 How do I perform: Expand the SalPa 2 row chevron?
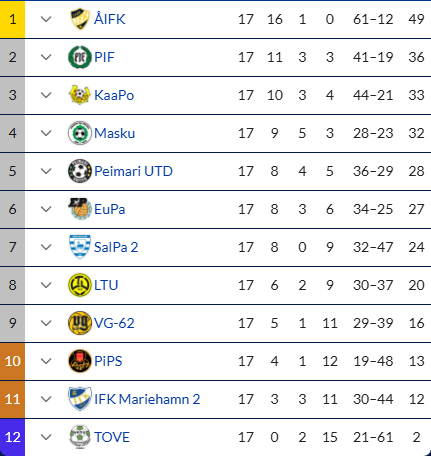click(x=46, y=247)
